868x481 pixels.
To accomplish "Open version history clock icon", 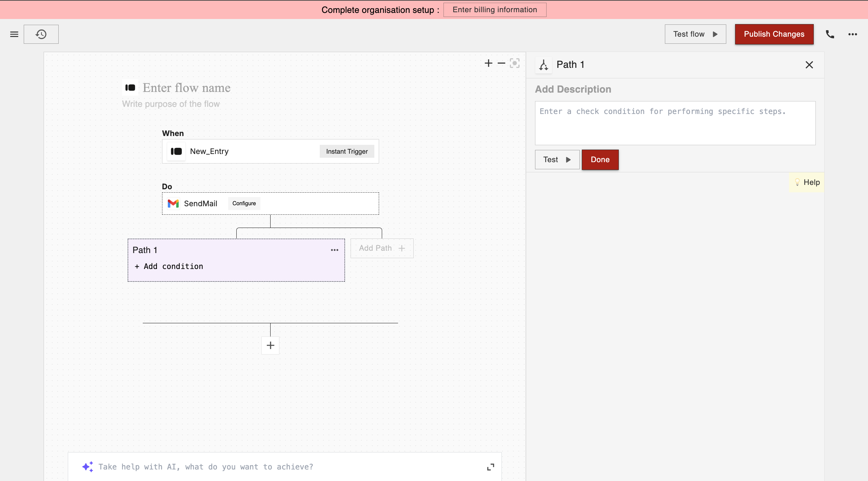I will coord(41,34).
